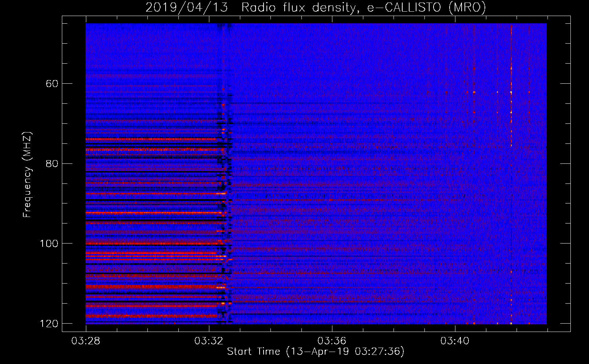Click the 03:40 time tick label
Screen dimensions: 589x364
[x=455, y=341]
